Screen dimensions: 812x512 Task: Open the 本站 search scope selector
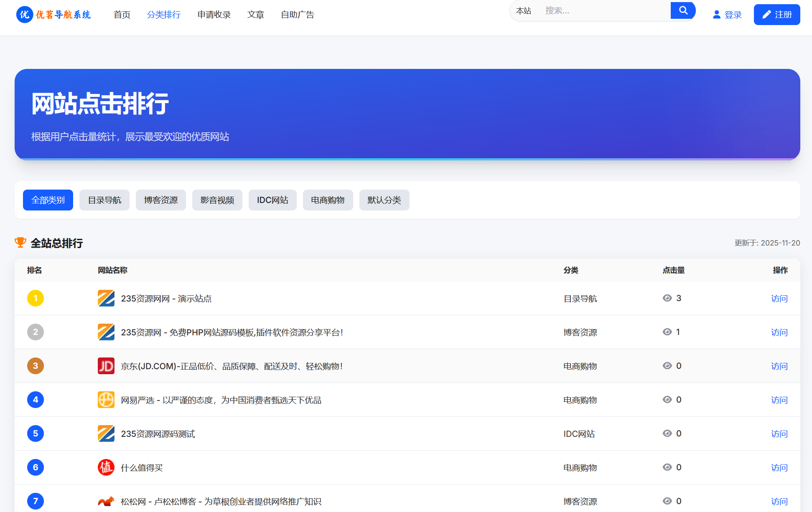point(524,10)
